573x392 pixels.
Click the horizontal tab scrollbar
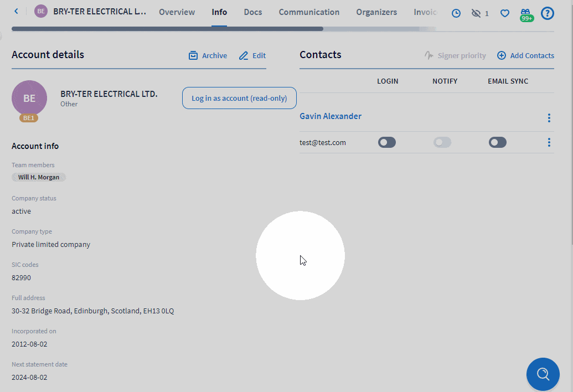[167, 29]
